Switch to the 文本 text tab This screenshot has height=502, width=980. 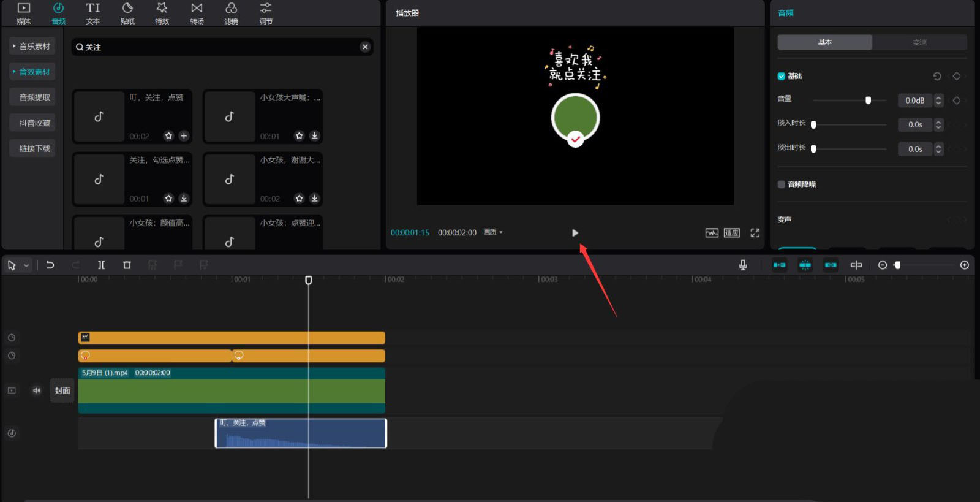tap(92, 13)
